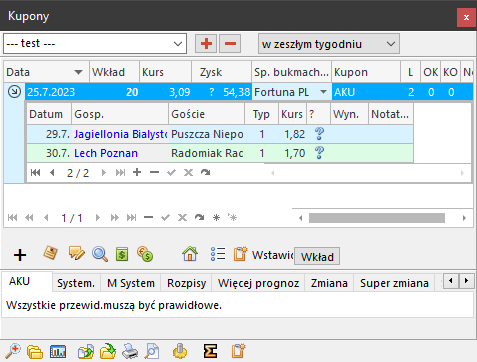Viewport: 477px width, 362px height.
Task: Click the bar chart statistics icon
Action: click(58, 352)
